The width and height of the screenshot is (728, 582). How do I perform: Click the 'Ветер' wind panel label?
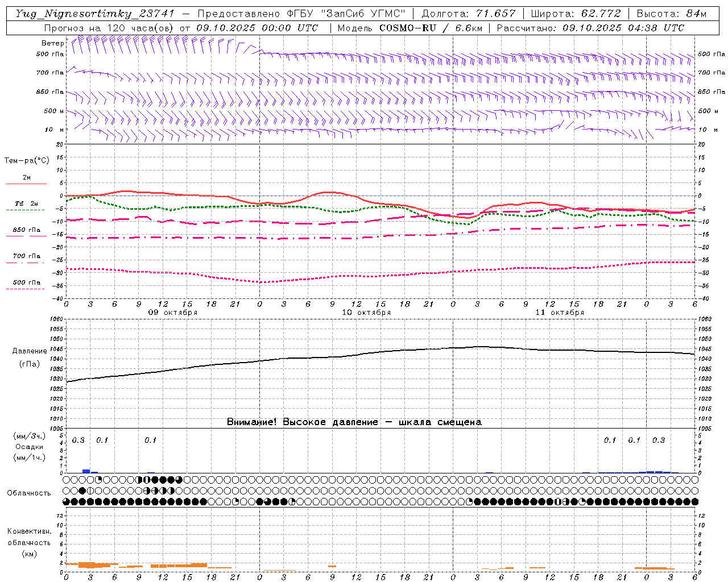tap(52, 43)
